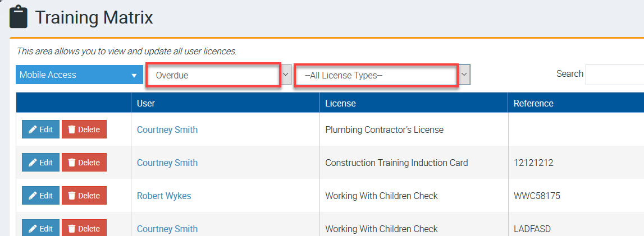The image size is (644, 236).
Task: Click trash Delete icon for Plumbing Contractor's License
Action: (x=72, y=129)
